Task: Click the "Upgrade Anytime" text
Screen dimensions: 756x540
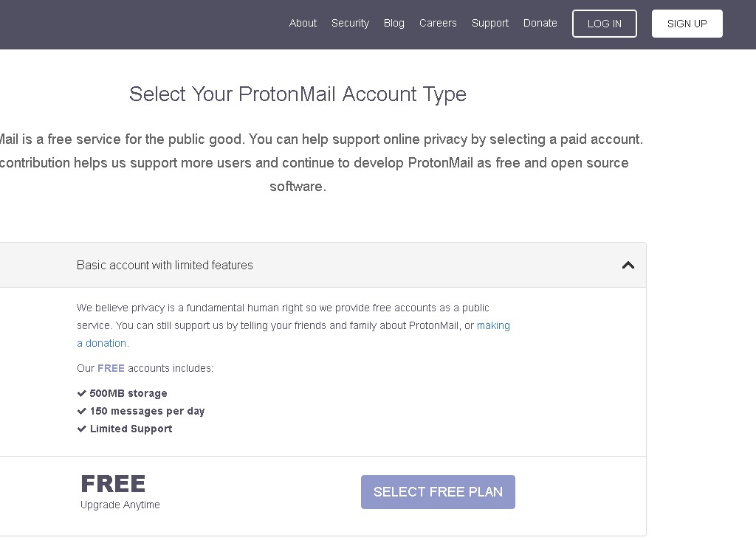Action: pos(120,505)
